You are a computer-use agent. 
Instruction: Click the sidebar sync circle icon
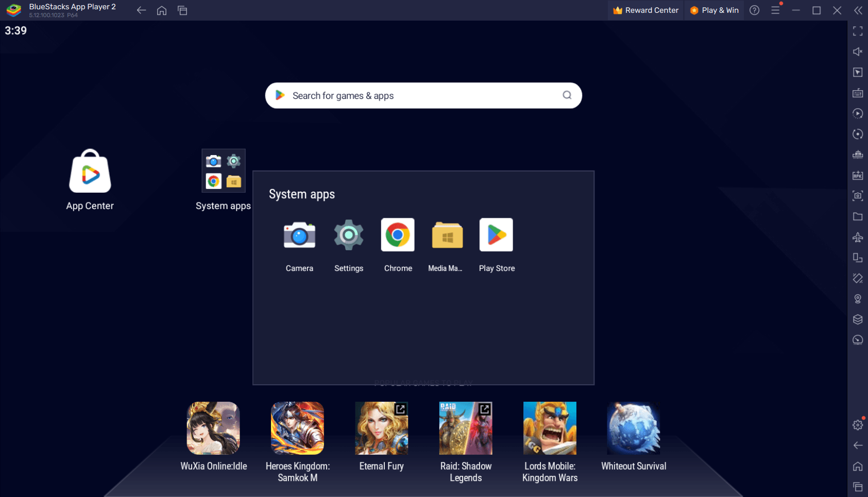click(x=858, y=134)
